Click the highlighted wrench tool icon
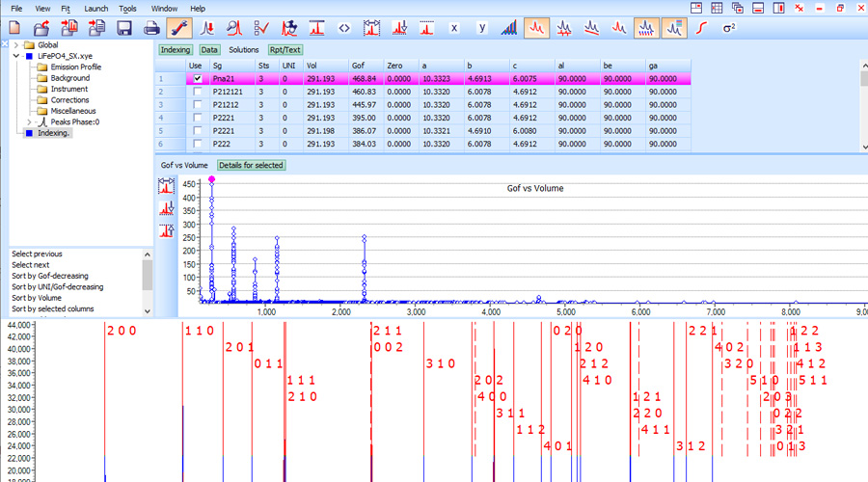 point(178,28)
